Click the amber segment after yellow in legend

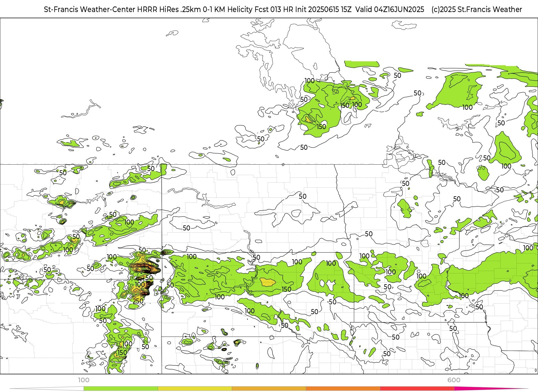(269, 389)
